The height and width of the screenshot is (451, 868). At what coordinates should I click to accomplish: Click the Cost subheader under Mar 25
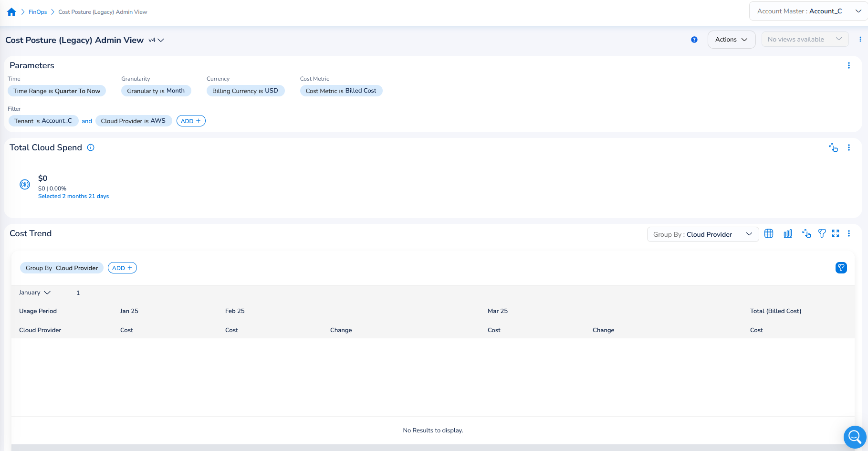[x=494, y=330]
